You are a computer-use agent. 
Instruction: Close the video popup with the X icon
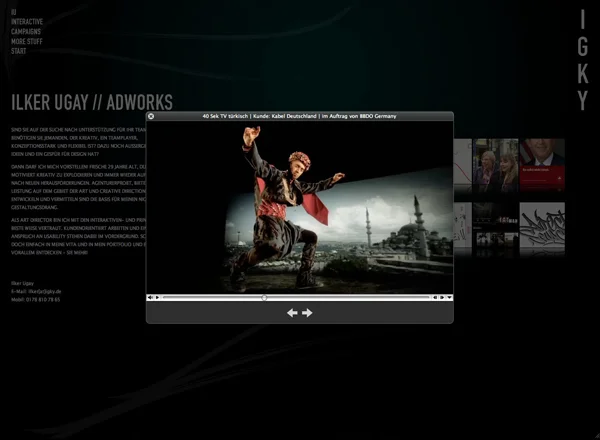point(151,116)
